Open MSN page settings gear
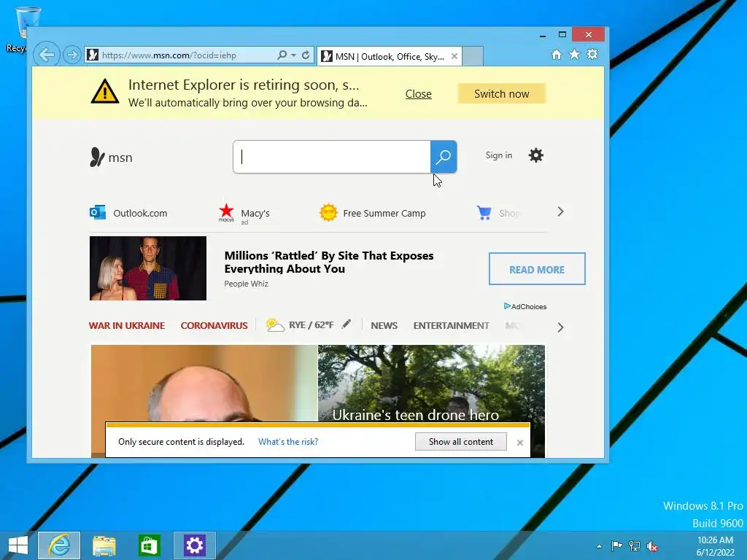The height and width of the screenshot is (560, 747). tap(536, 155)
